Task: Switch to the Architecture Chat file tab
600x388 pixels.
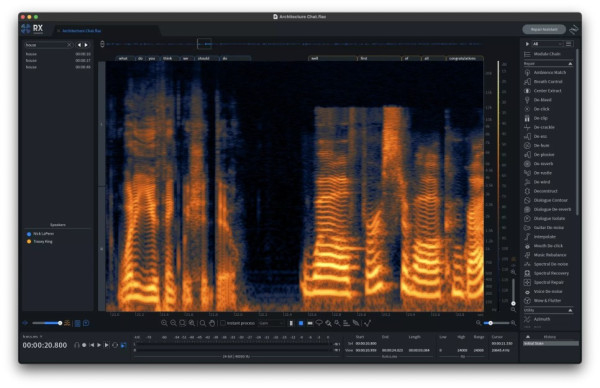Action: [82, 31]
